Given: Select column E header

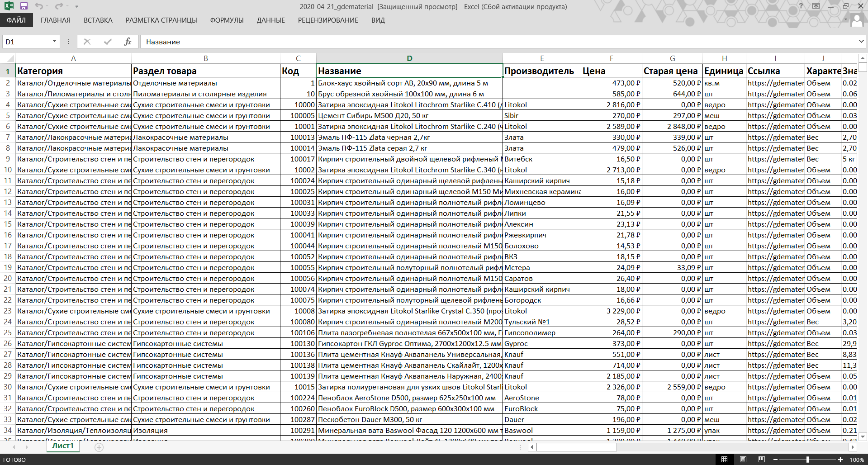Looking at the screenshot, I should click(x=542, y=58).
